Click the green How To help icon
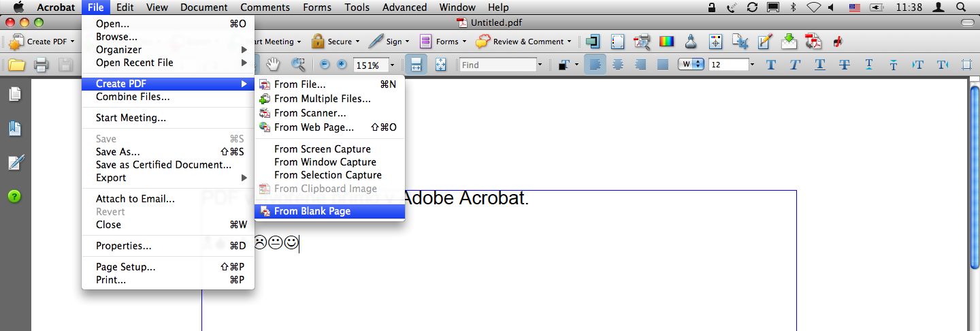 15,196
